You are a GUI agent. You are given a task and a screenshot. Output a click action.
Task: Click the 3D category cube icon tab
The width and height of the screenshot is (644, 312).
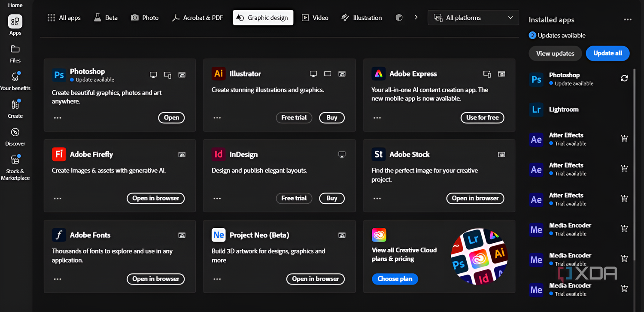point(399,18)
